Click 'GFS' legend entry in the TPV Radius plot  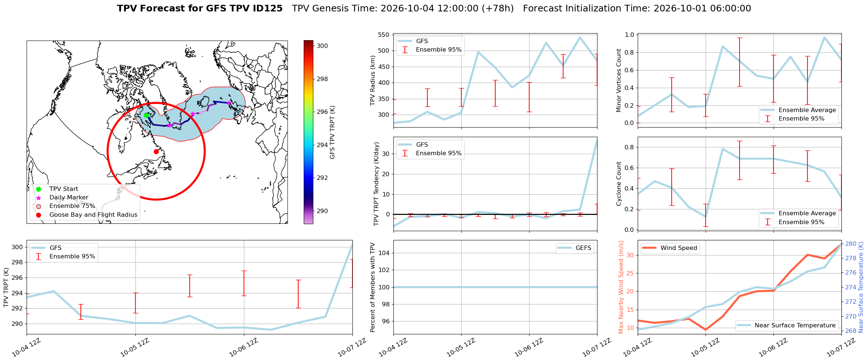(422, 41)
